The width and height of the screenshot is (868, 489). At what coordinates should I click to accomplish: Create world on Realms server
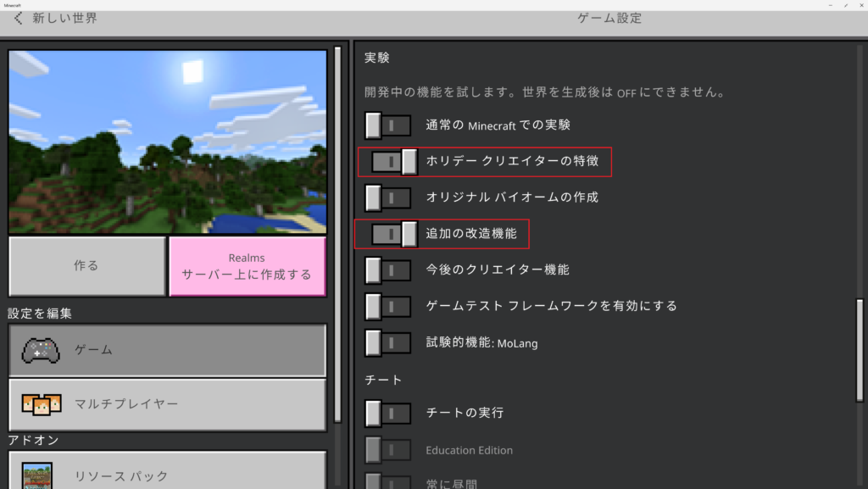[x=247, y=267]
